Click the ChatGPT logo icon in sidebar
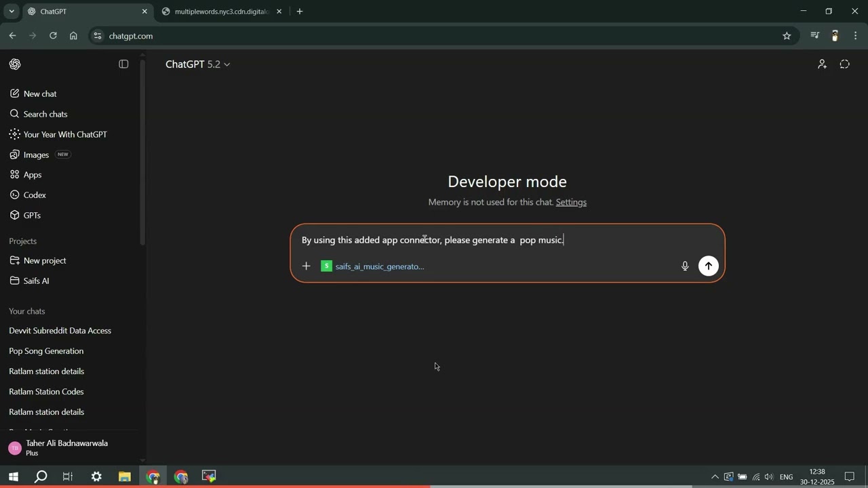Image resolution: width=868 pixels, height=488 pixels. (x=15, y=64)
